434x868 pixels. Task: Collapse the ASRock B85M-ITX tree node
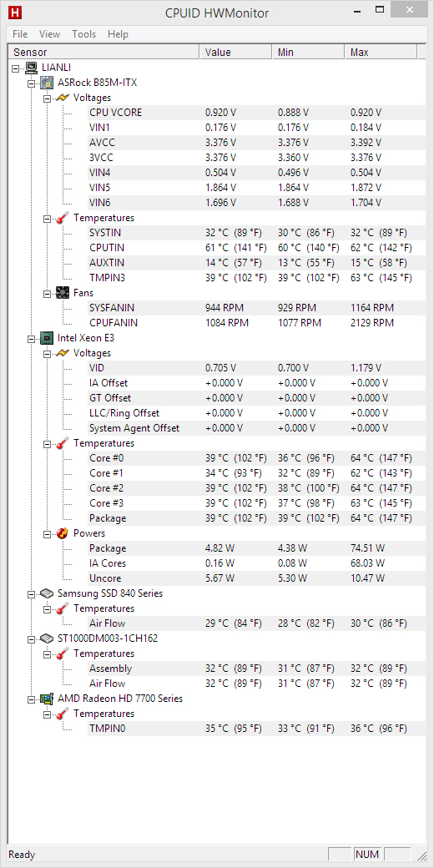(31, 83)
